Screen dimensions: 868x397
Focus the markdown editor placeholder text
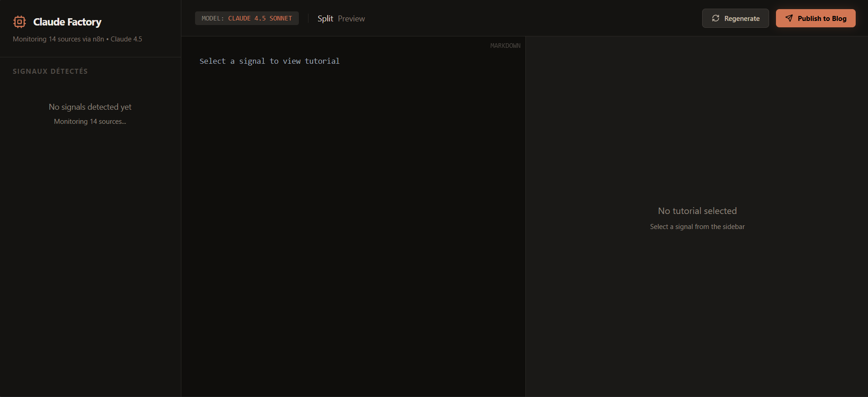269,61
